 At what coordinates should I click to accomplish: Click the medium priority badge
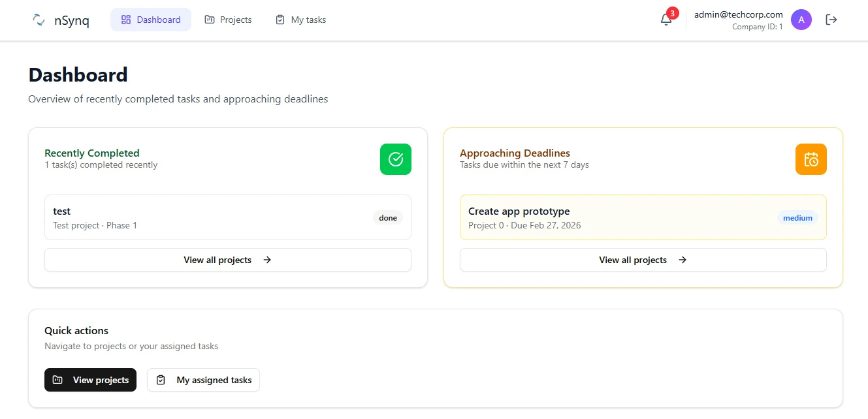797,217
